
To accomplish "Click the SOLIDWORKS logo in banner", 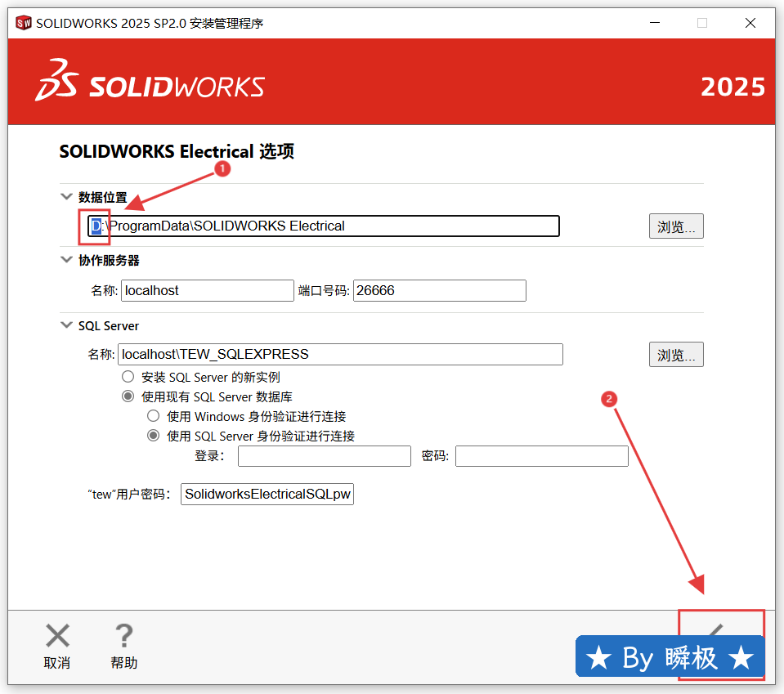I will tap(150, 80).
